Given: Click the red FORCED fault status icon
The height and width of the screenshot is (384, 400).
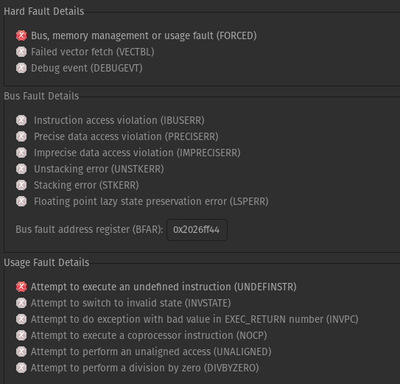Looking at the screenshot, I should (x=21, y=35).
